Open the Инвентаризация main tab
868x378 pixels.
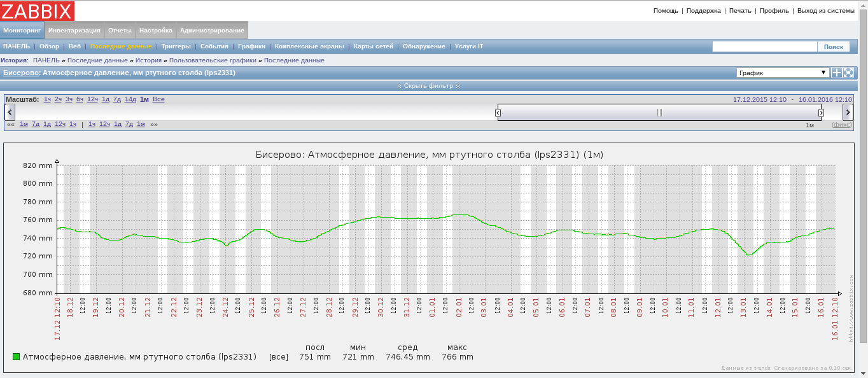(74, 30)
